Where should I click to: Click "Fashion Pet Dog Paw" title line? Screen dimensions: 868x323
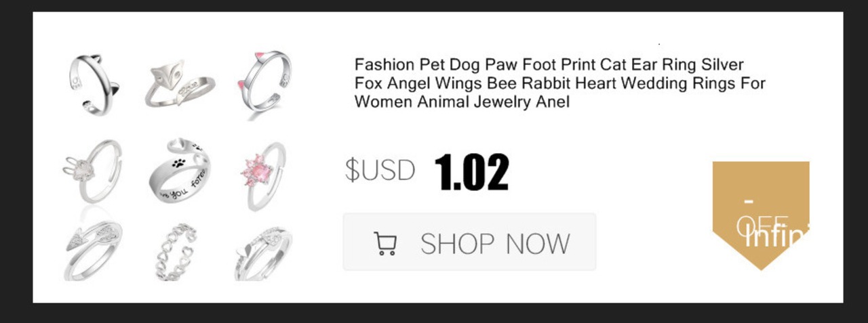click(549, 65)
